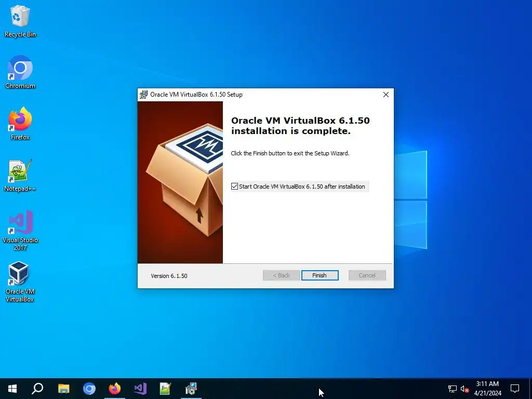Close the VirtualBox Setup dialog

[386, 95]
